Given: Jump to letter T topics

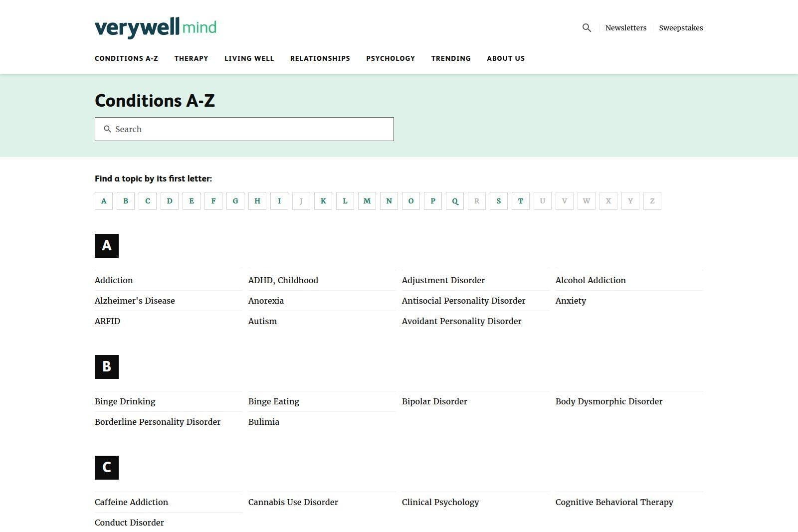Looking at the screenshot, I should (521, 201).
